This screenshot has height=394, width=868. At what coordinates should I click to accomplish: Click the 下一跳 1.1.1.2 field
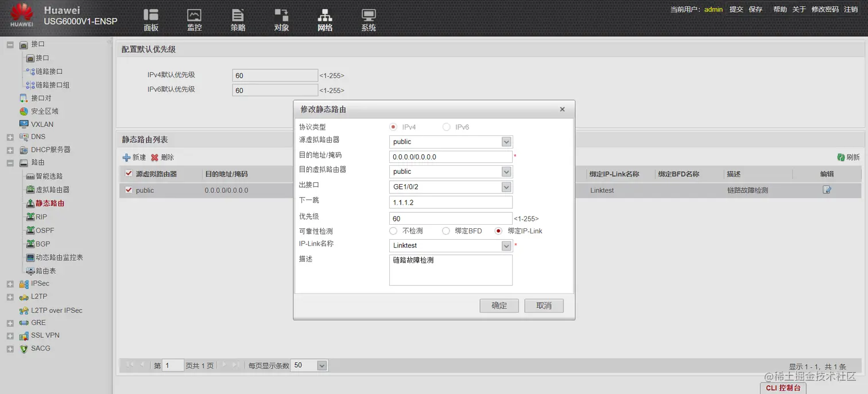click(451, 202)
